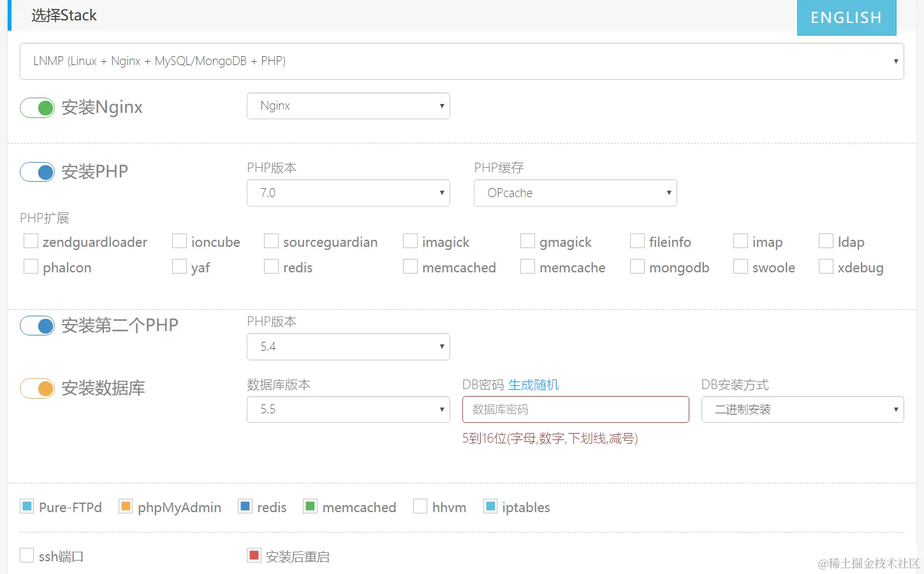Uncheck the Pure-FTPd option
This screenshot has height=574, width=924.
pos(27,506)
